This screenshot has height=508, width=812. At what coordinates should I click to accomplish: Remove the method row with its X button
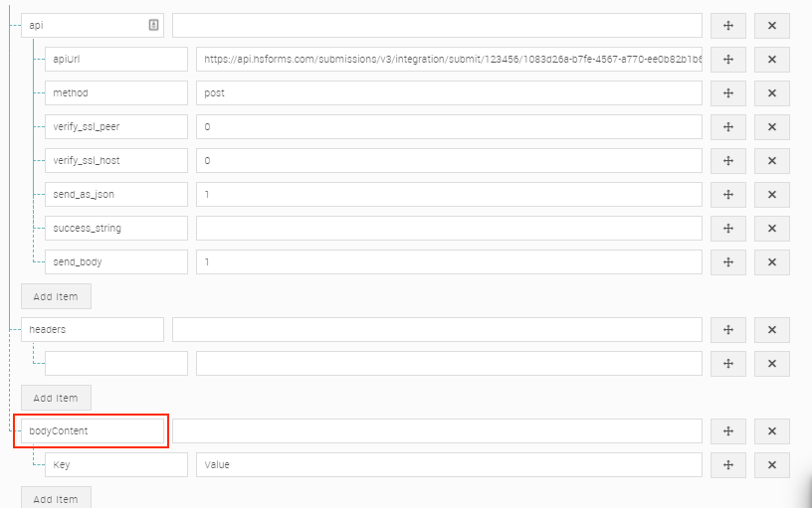pyautogui.click(x=771, y=93)
